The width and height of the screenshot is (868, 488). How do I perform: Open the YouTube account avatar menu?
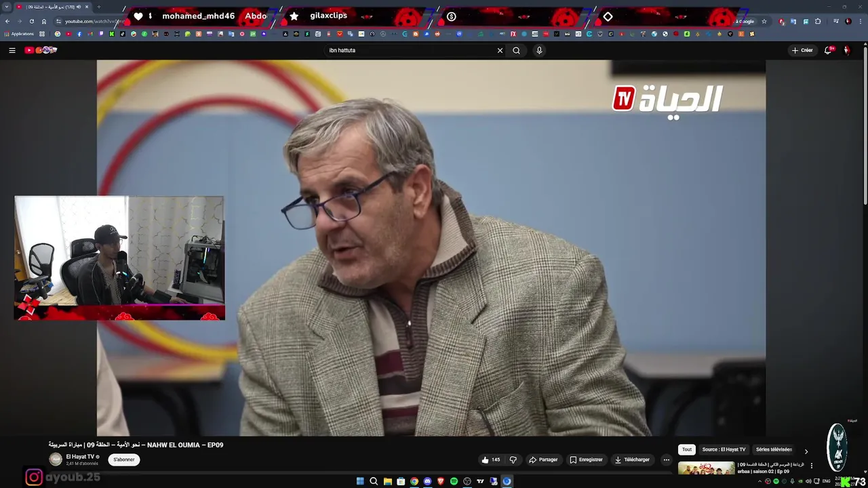847,50
